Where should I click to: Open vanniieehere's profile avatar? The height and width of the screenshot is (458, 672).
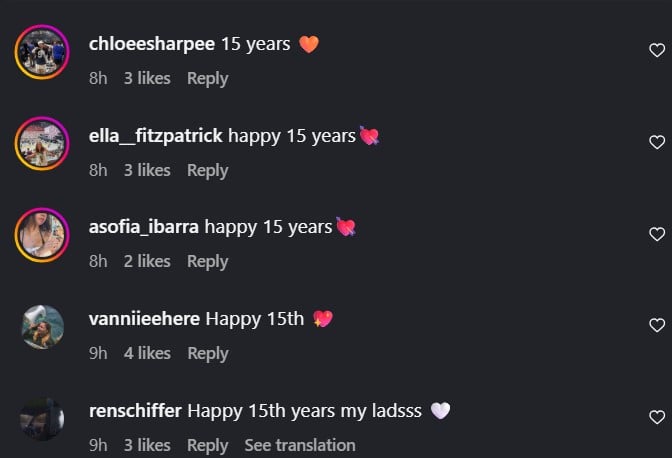point(42,327)
